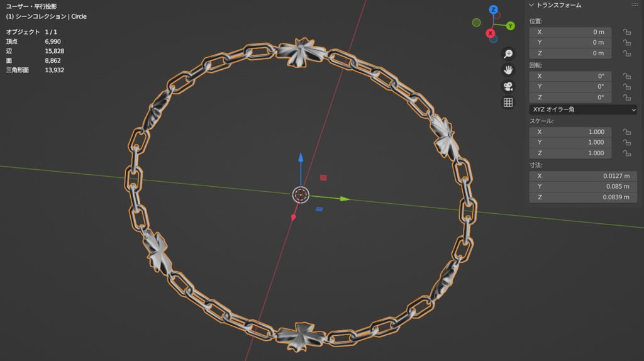The width and height of the screenshot is (644, 361).
Task: Click the green Y move arrow handle
Action: pyautogui.click(x=344, y=199)
